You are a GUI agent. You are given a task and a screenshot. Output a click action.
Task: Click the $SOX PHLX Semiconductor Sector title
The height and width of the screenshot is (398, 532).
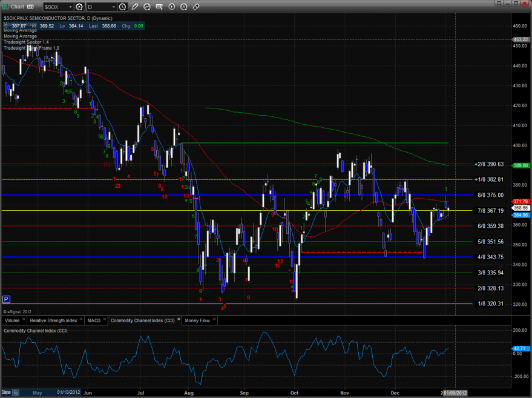point(58,18)
